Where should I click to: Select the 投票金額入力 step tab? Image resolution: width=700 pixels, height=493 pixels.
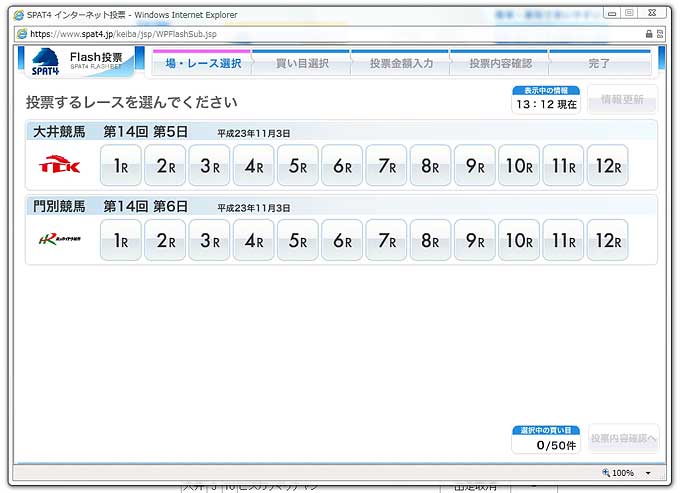click(401, 63)
